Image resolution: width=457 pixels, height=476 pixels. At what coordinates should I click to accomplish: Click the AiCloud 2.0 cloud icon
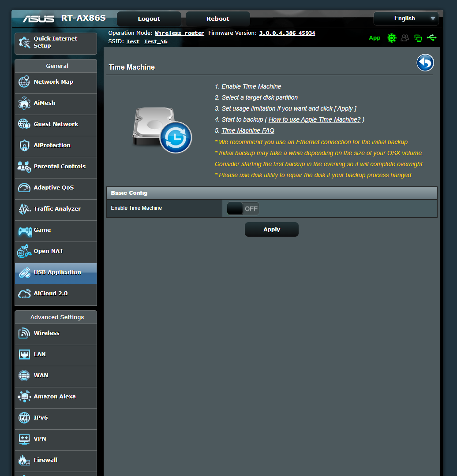pos(24,294)
